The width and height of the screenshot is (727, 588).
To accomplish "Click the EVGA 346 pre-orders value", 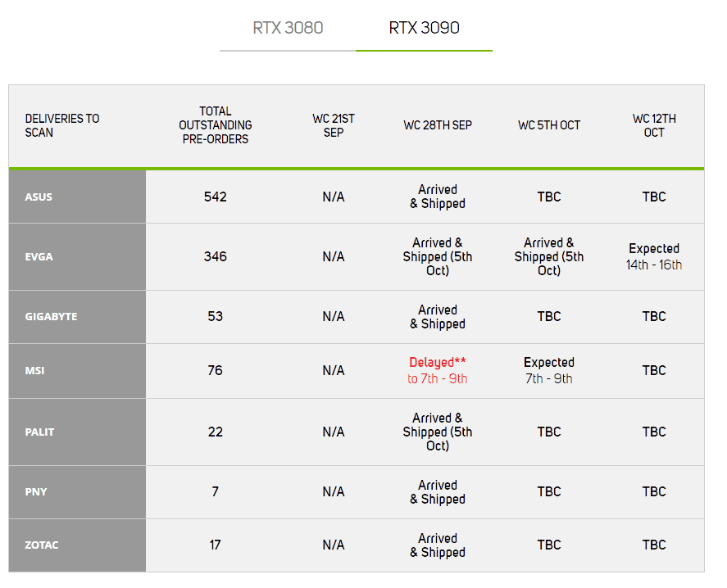I will tap(215, 256).
